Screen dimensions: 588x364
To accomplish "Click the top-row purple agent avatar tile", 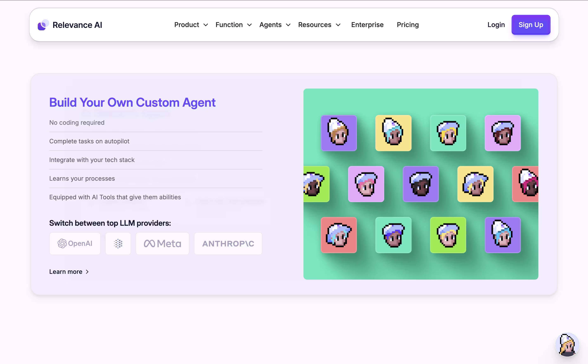I will 339,133.
